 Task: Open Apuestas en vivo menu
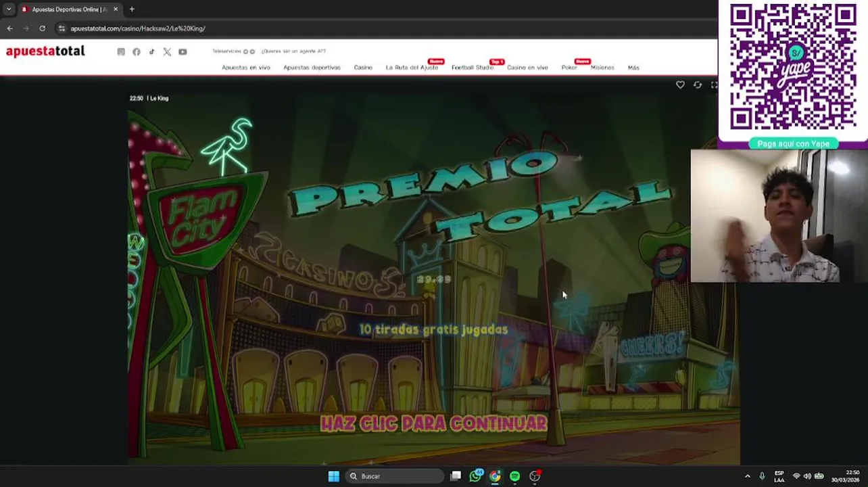pos(245,68)
